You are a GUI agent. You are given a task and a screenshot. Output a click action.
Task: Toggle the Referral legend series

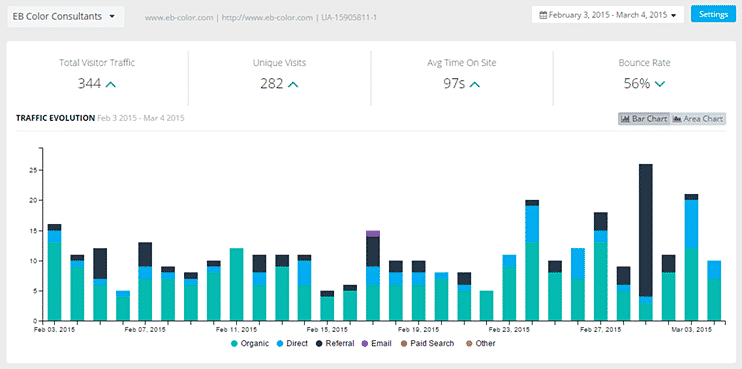[335, 343]
